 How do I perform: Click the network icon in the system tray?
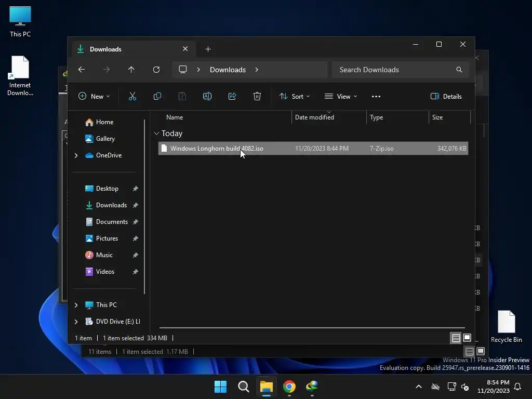click(x=451, y=387)
